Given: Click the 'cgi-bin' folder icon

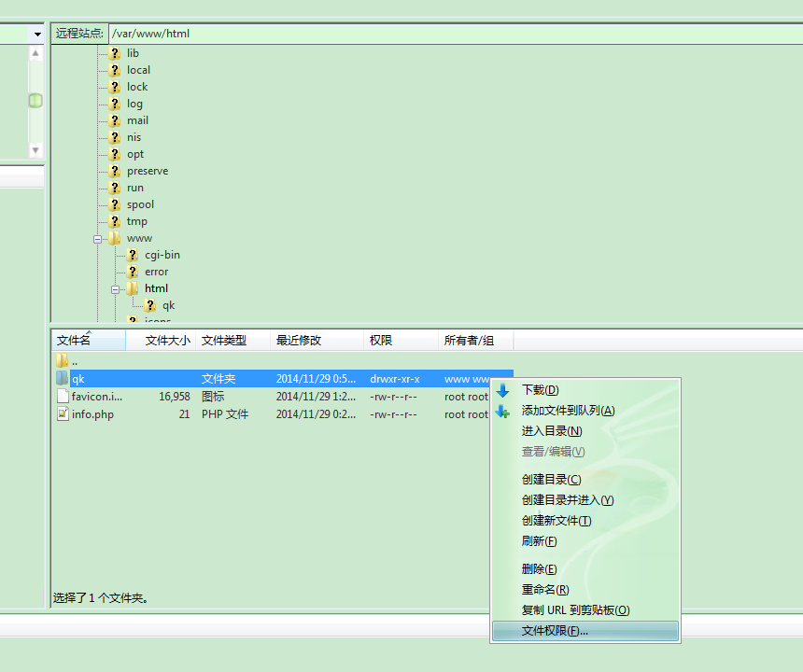Looking at the screenshot, I should click(133, 255).
